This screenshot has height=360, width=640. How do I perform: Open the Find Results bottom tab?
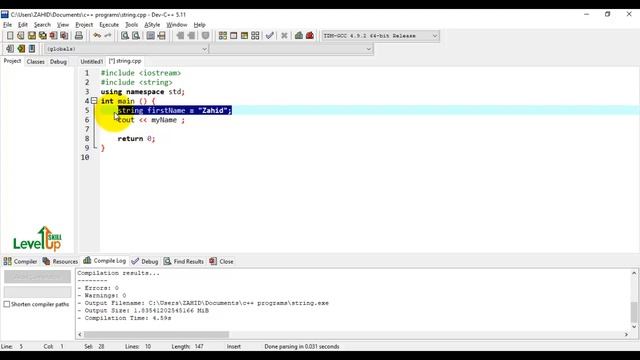184,261
